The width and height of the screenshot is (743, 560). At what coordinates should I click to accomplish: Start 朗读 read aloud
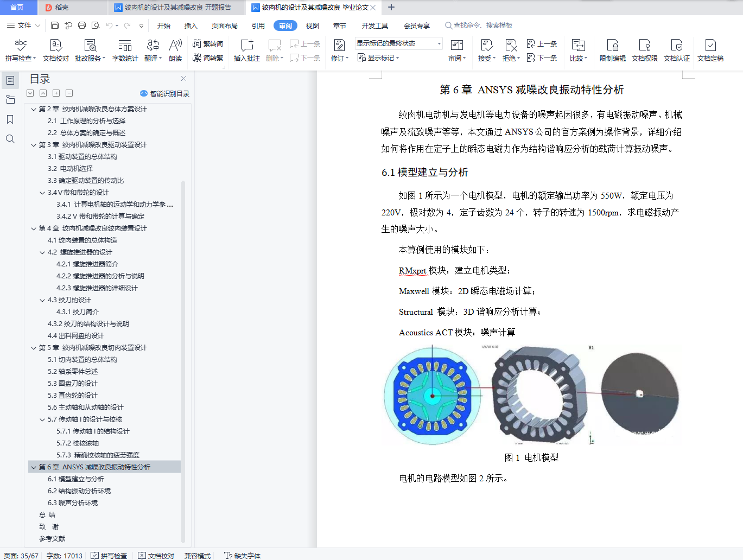pos(175,50)
